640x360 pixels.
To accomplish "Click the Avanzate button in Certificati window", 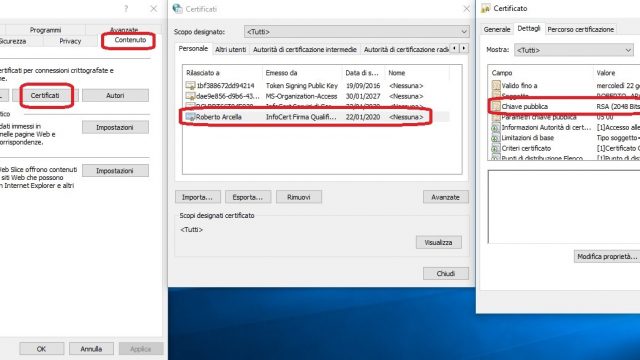I will (x=445, y=197).
